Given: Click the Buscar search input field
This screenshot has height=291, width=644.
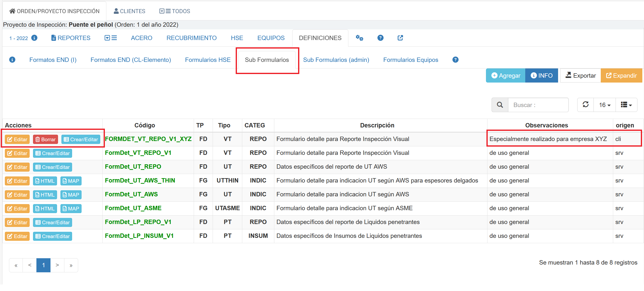Looking at the screenshot, I should pos(538,105).
